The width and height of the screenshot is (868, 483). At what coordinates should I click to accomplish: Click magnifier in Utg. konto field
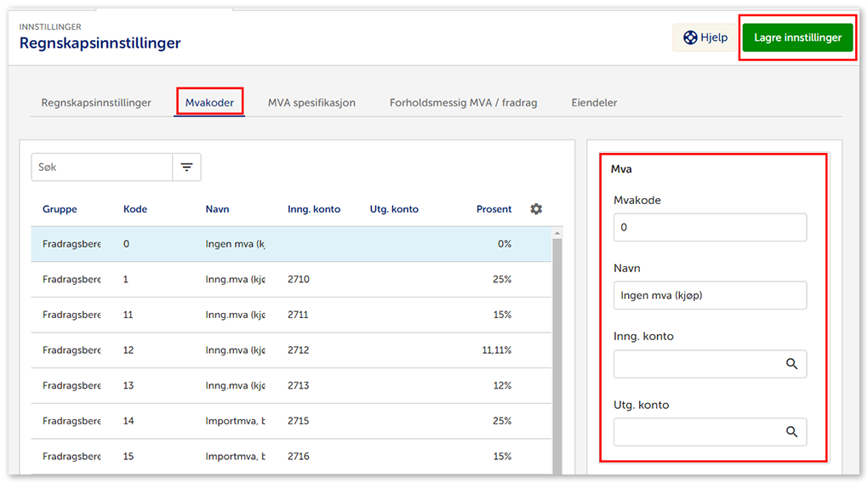[x=791, y=432]
